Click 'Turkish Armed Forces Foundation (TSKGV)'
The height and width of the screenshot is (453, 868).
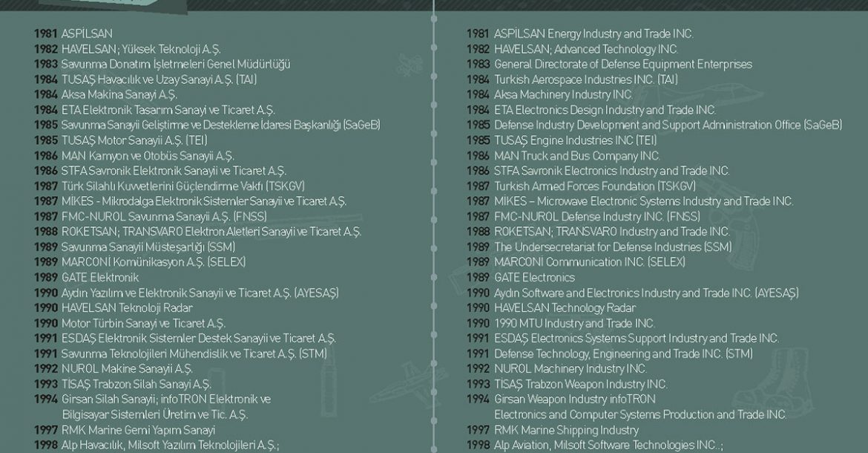pyautogui.click(x=595, y=186)
